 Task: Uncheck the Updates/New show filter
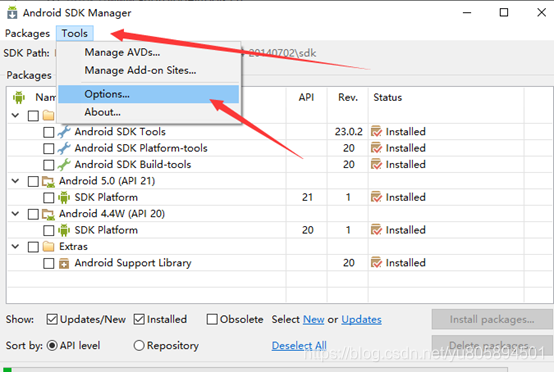(52, 319)
